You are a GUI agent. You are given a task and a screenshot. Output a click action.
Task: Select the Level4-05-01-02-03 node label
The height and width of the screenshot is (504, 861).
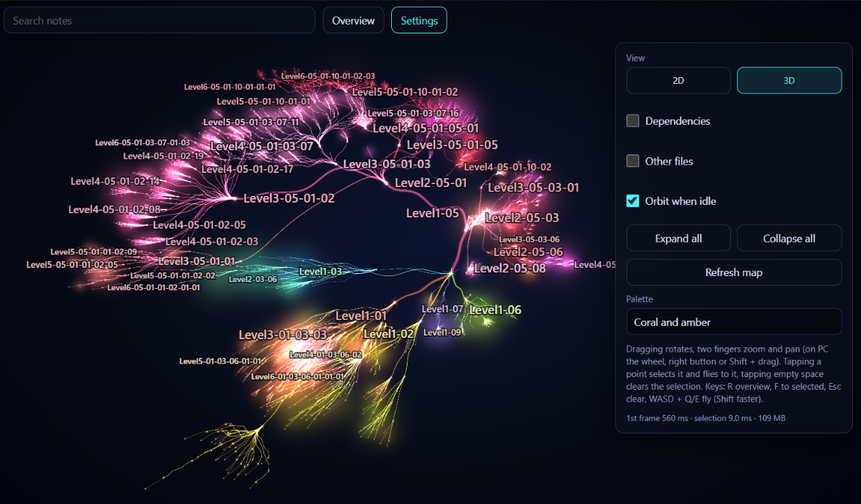[x=212, y=241]
